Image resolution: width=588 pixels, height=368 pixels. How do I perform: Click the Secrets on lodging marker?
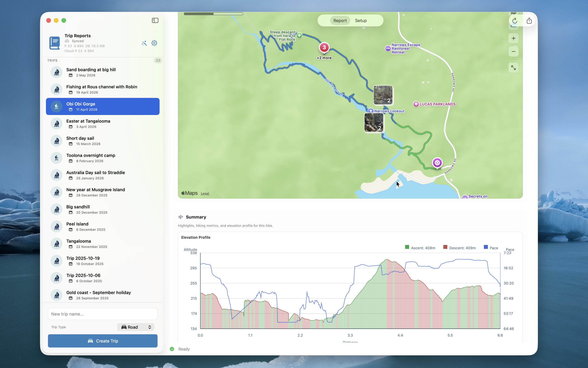(465, 197)
